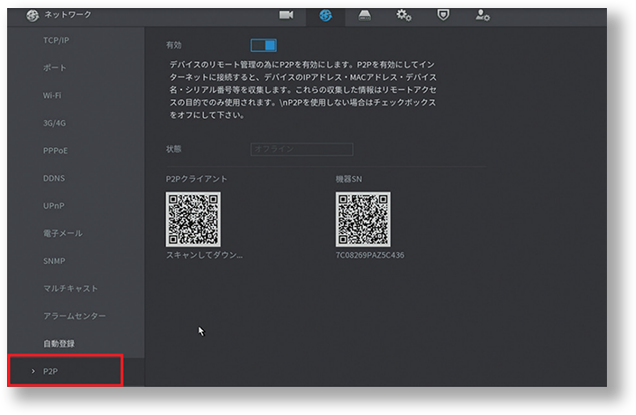Image resolution: width=636 pixels, height=415 pixels.
Task: Select DDNS in the sidebar
Action: [54, 178]
